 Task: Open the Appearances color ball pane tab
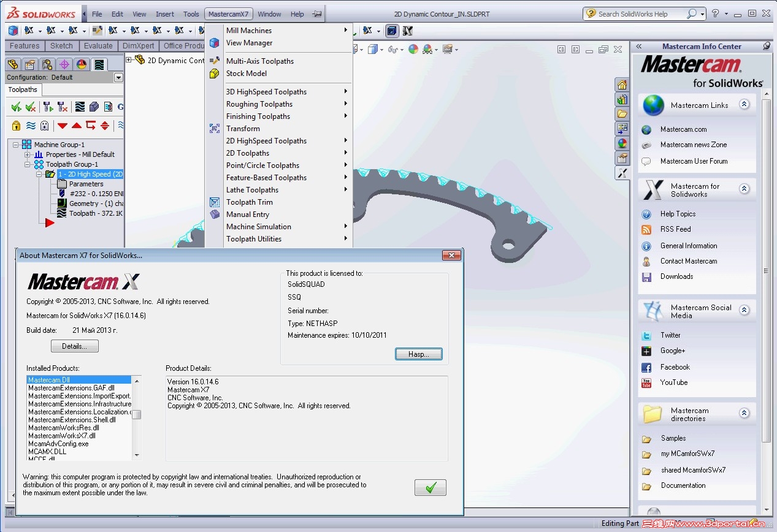point(622,143)
